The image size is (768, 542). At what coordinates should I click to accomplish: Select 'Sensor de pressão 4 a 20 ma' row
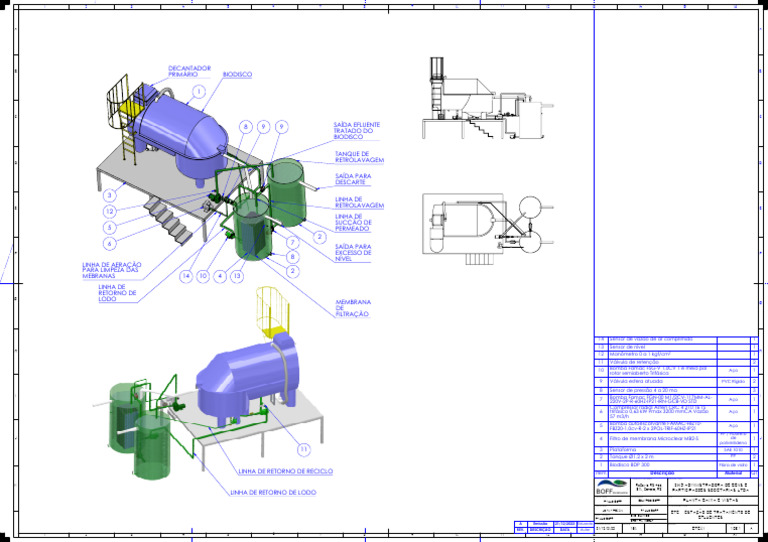[x=676, y=390]
